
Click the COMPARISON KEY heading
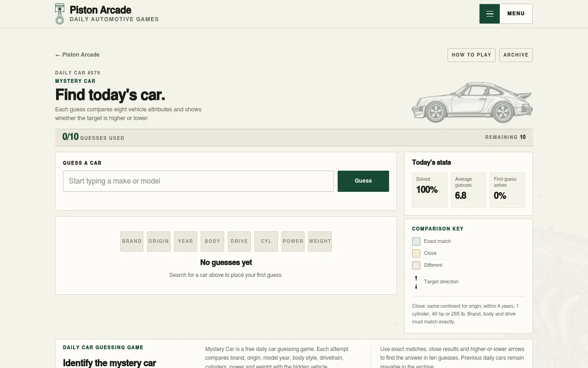pyautogui.click(x=438, y=229)
